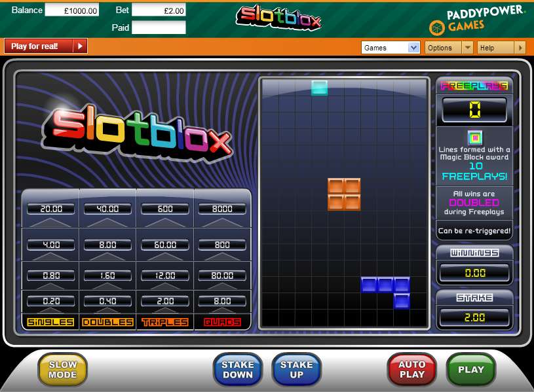The image size is (534, 392).
Task: Click the 80.00 payout value
Action: coord(222,276)
